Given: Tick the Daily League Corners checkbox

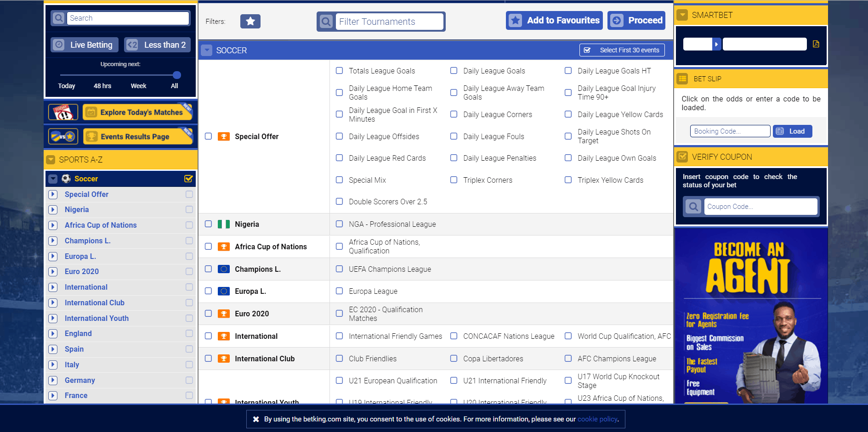Looking at the screenshot, I should pyautogui.click(x=454, y=114).
